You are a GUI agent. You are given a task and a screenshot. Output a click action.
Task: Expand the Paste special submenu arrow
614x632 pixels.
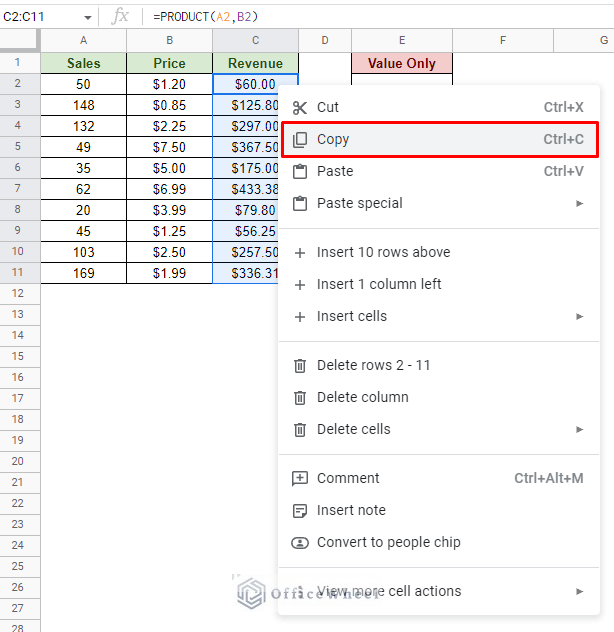tap(579, 203)
